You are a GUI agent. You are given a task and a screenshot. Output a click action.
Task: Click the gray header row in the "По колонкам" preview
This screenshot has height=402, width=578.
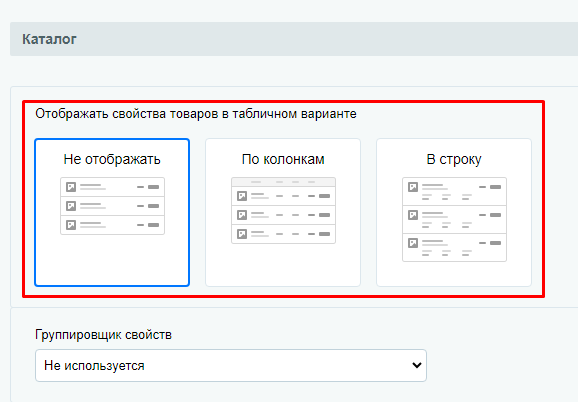283,182
